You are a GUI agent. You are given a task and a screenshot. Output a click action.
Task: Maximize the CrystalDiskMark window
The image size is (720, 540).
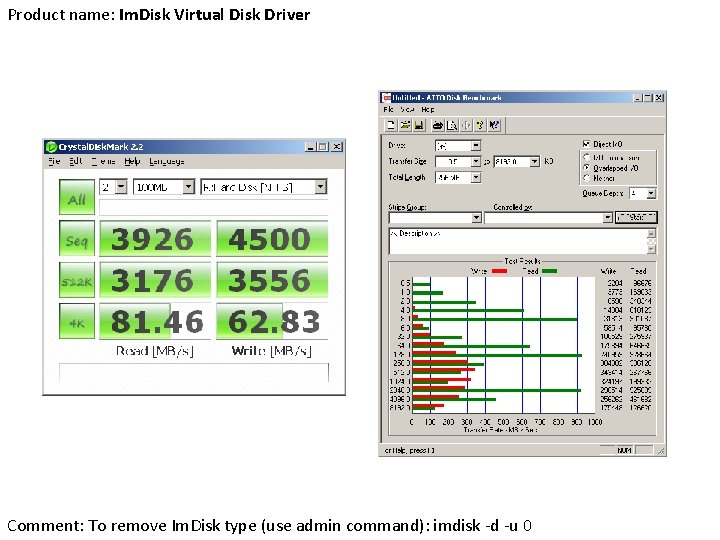click(323, 146)
